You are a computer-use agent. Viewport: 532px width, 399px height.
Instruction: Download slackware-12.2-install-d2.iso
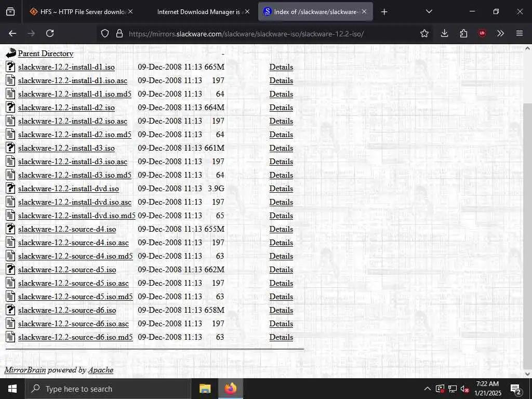pos(66,108)
